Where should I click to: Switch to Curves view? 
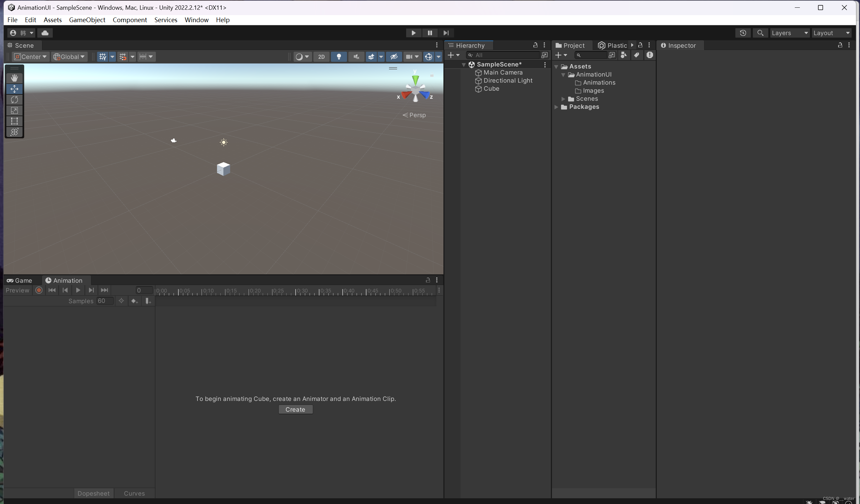[134, 493]
